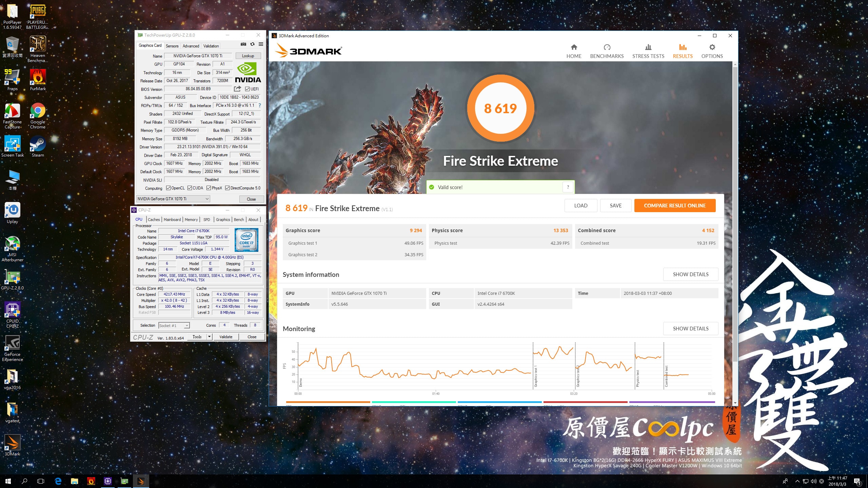Screen dimensions: 868x488
Task: Click the SAVE button in 3DMark
Action: [x=615, y=205]
